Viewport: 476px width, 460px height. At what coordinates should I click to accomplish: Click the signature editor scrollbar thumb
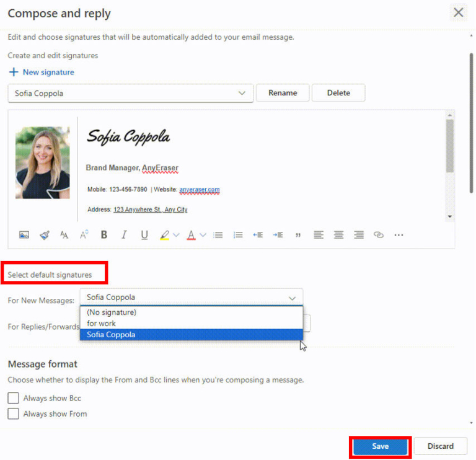coord(450,146)
